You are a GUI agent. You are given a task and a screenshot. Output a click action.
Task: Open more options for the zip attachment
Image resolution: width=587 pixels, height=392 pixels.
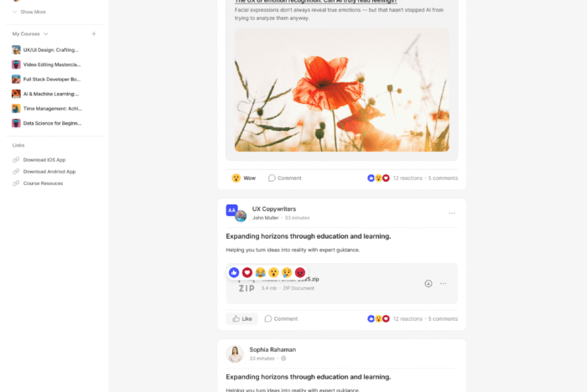coord(444,283)
